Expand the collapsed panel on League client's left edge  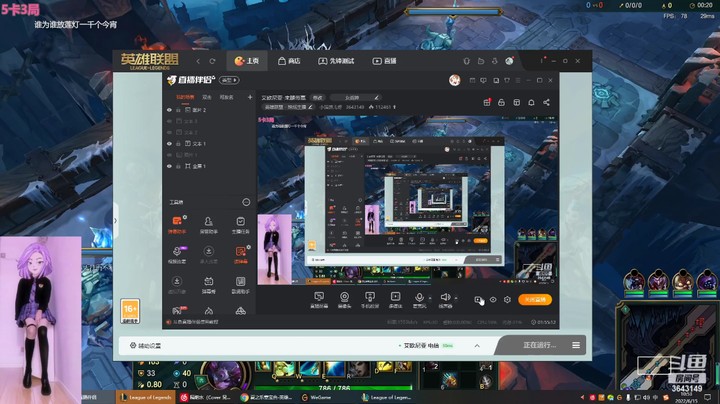(115, 220)
